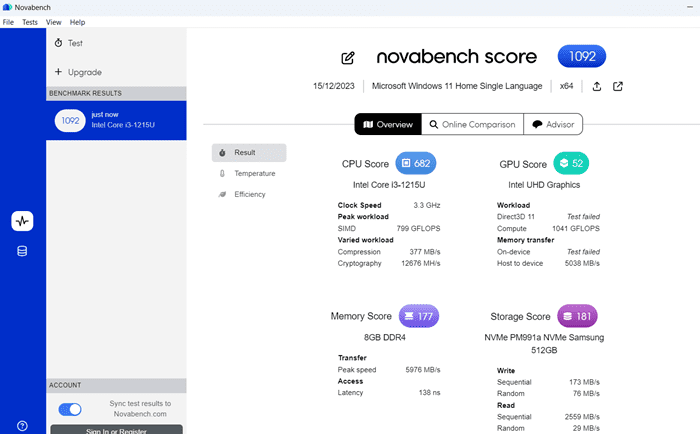Open result in external browser icon
This screenshot has height=434, width=700.
coord(617,86)
